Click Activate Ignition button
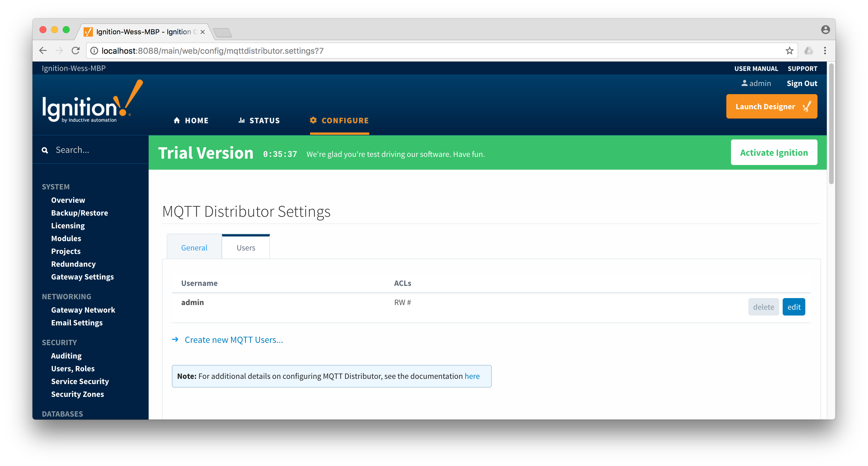Screen dimensions: 868x466 point(774,153)
